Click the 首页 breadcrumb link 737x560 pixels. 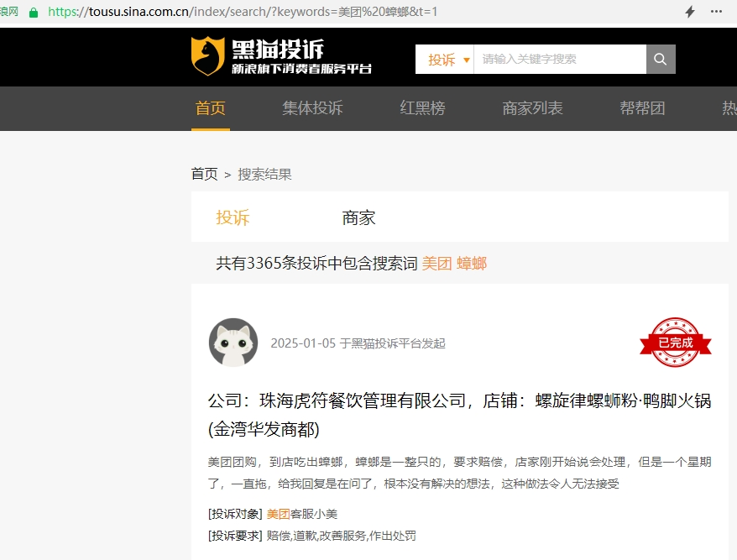pos(205,174)
